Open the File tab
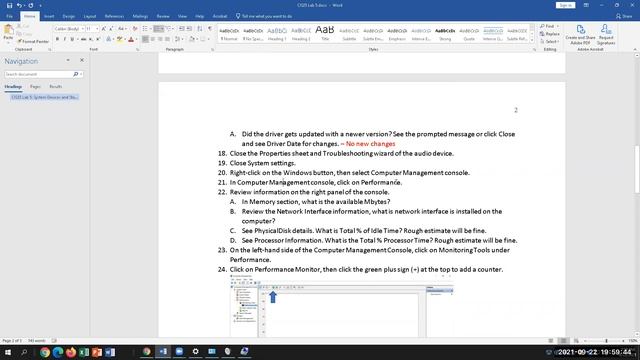Viewport: 640px width, 360px height. click(9, 16)
